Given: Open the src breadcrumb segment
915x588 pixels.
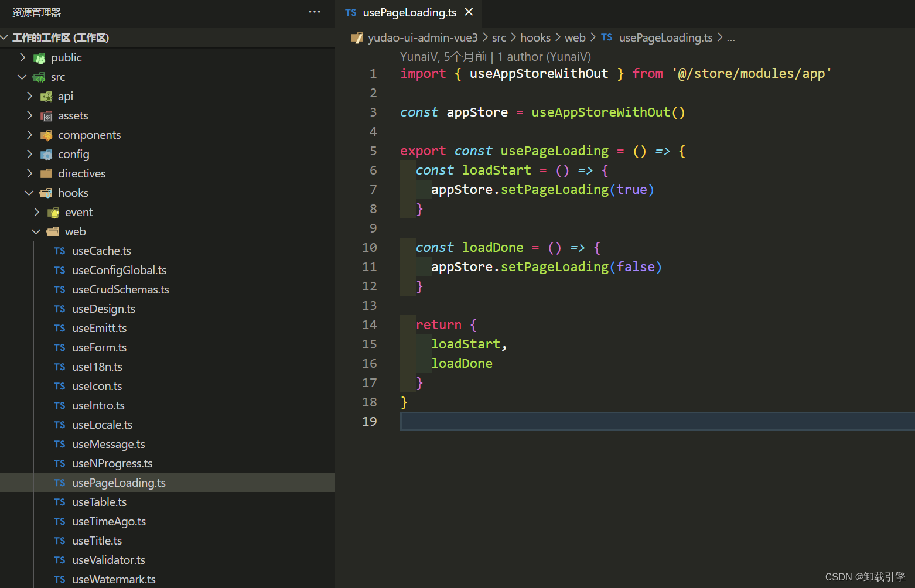Looking at the screenshot, I should (x=499, y=38).
